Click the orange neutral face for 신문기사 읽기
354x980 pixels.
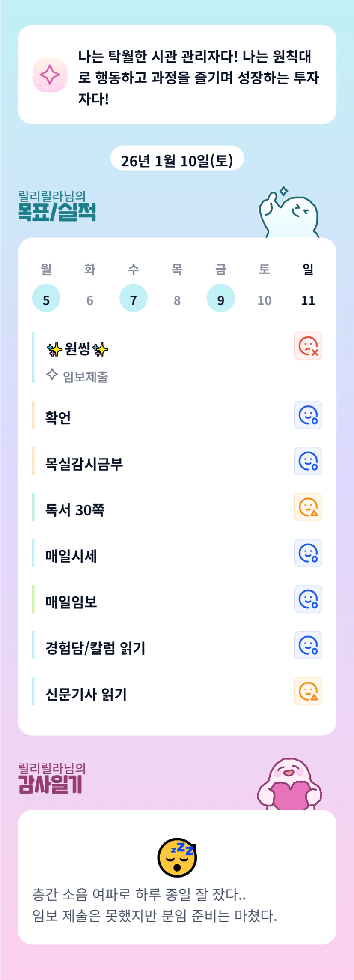[308, 691]
